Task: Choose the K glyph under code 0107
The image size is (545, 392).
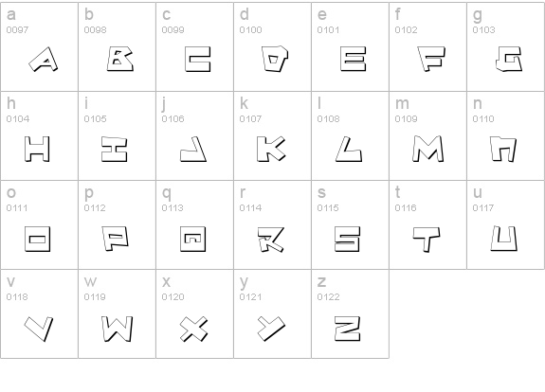Action: click(271, 149)
